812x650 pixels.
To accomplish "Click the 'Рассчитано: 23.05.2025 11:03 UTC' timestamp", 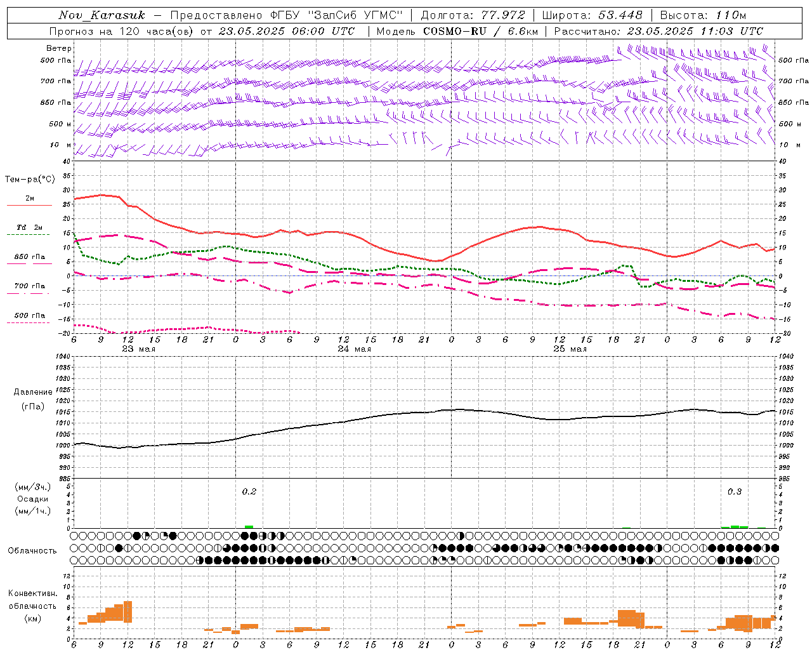I will pyautogui.click(x=658, y=31).
